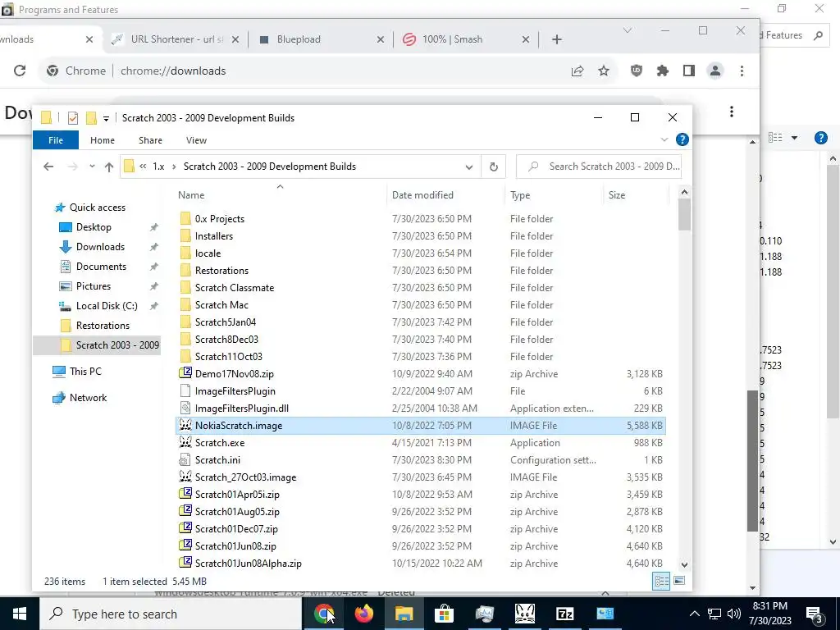Expand the address path overflow chevron
Viewport: 840px width, 630px height.
143,167
